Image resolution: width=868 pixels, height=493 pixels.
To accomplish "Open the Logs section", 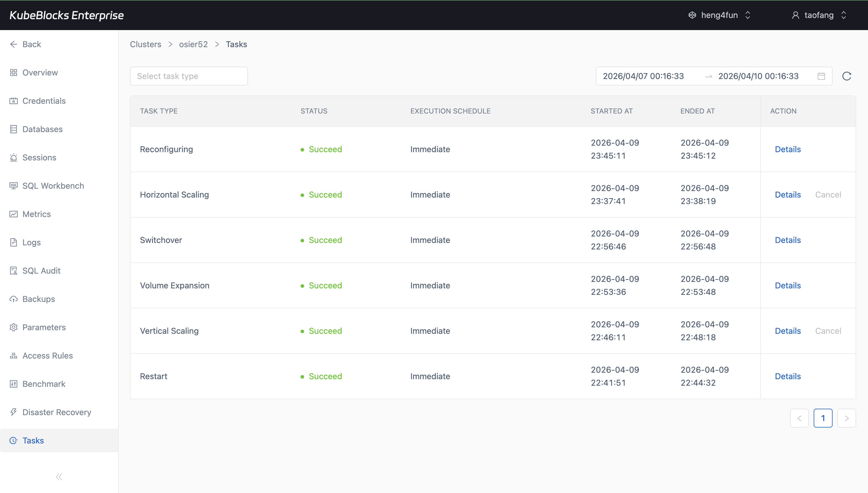I will [x=31, y=242].
